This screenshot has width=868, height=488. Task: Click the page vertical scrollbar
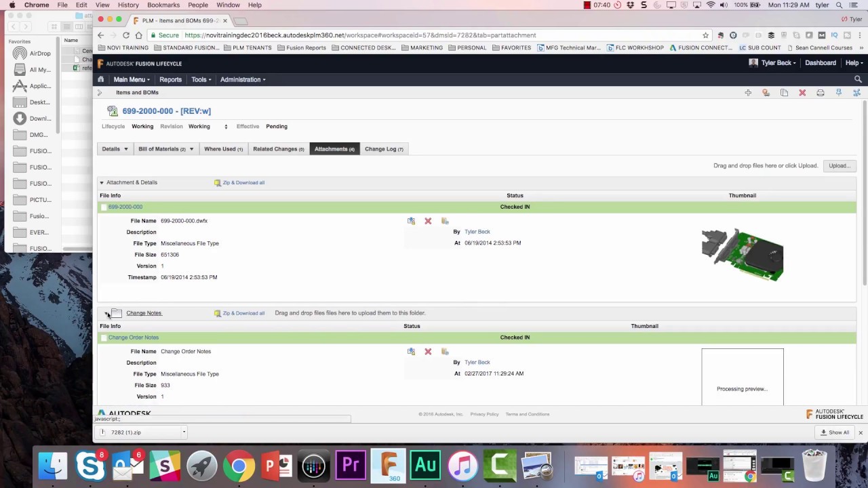[865, 194]
